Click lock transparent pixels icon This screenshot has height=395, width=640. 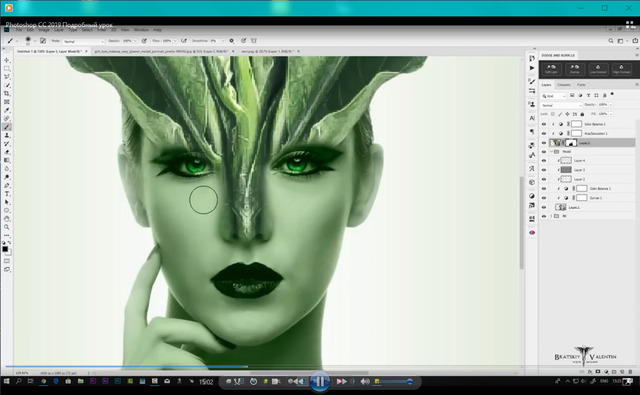[553, 114]
